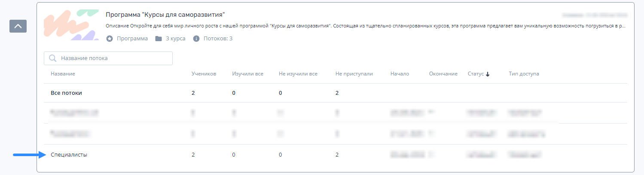Click the program description text
This screenshot has width=644, height=175.
point(366,26)
